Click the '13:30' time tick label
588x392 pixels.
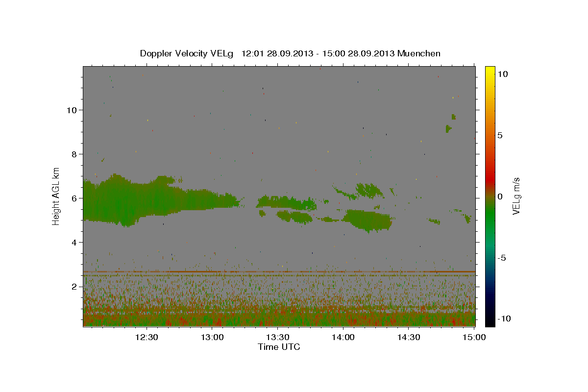tap(277, 338)
